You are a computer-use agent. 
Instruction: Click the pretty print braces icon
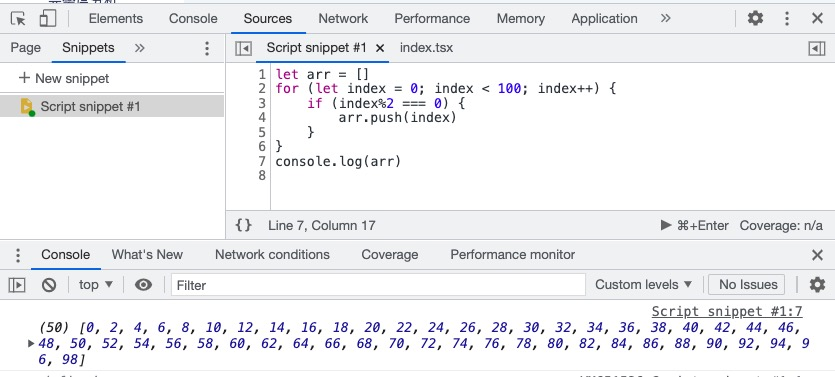click(243, 225)
